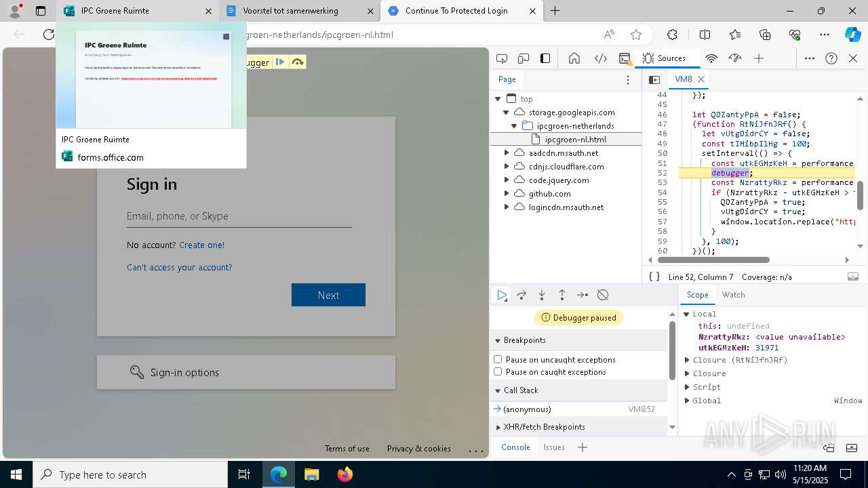Resume script execution in debugger toolbar
The image size is (868, 488).
pyautogui.click(x=502, y=295)
